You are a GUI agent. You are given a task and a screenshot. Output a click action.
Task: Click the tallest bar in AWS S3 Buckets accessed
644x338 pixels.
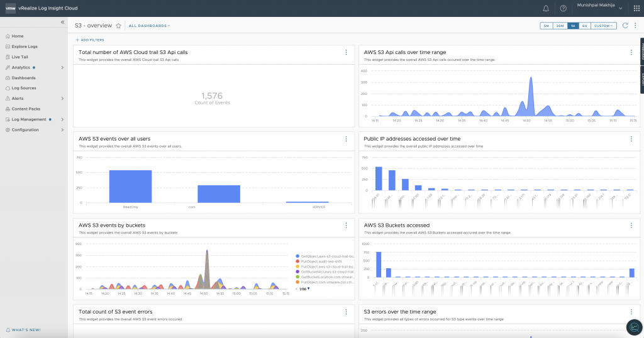click(x=378, y=264)
